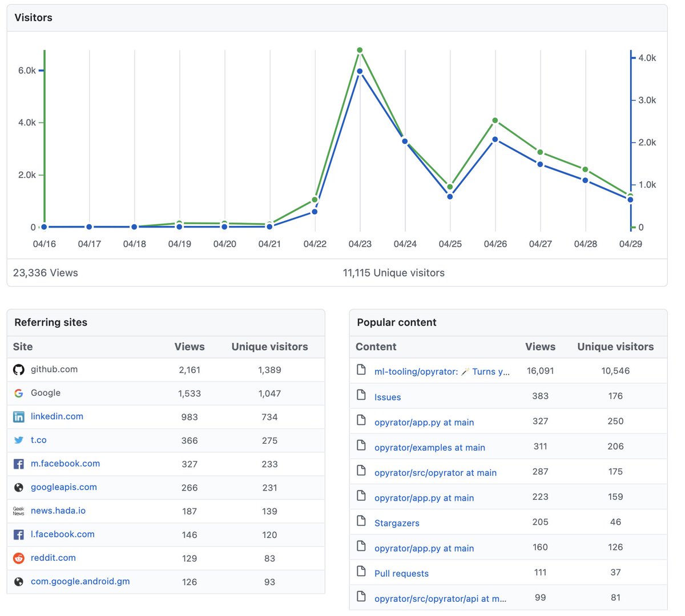This screenshot has width=685, height=616.
Task: Click the 205 views cell for Stargazers
Action: 541,522
